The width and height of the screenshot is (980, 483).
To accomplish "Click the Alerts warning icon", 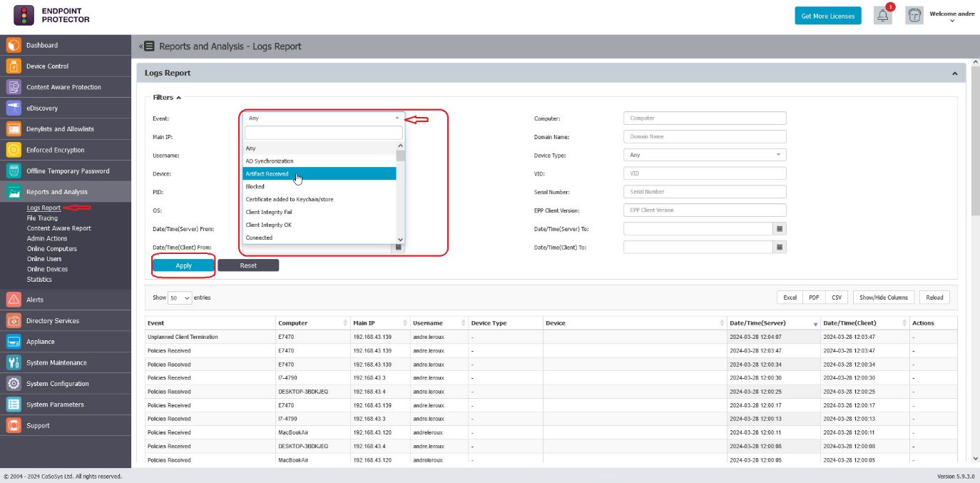I will [14, 300].
